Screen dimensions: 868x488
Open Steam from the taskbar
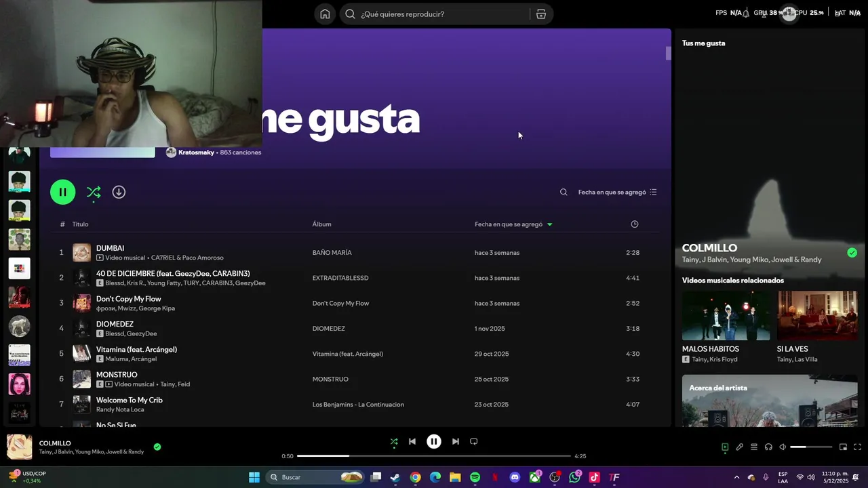pyautogui.click(x=395, y=477)
